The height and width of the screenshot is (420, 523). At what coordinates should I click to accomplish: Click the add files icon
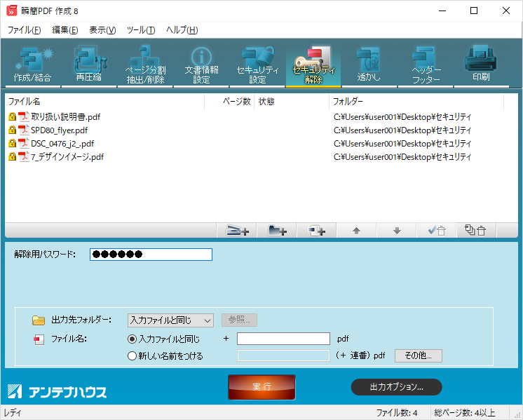coord(317,231)
